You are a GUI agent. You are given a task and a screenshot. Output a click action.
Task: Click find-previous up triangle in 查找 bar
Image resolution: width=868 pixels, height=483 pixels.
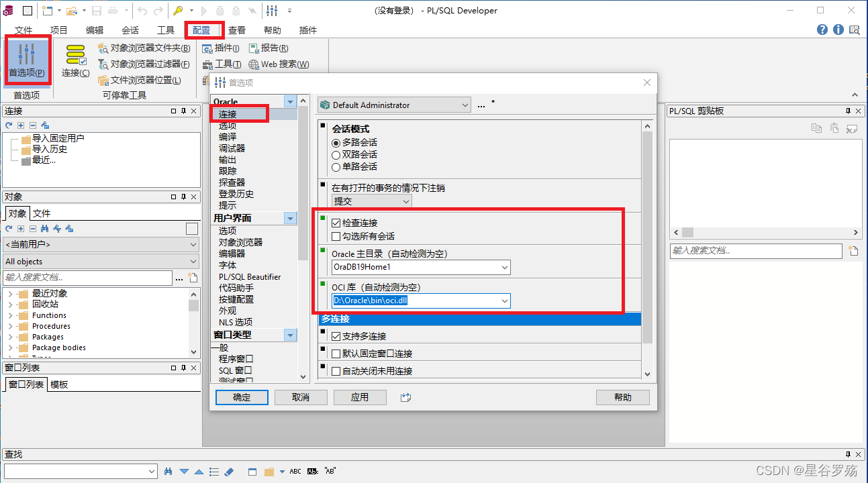[x=199, y=472]
